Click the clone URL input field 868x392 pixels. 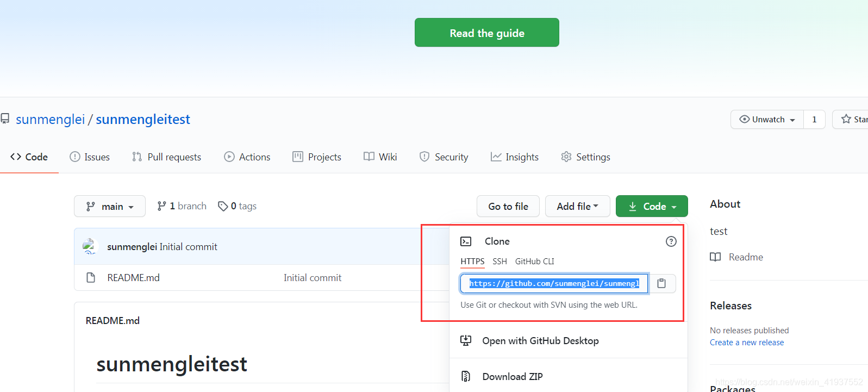pyautogui.click(x=554, y=283)
